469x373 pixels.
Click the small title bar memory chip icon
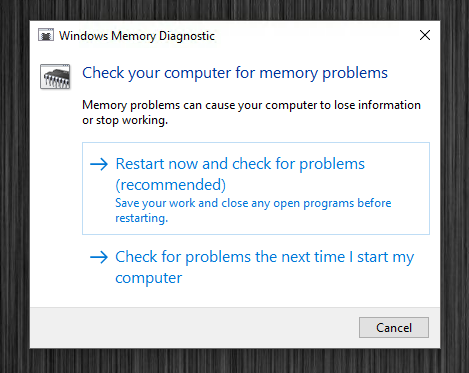coord(46,35)
